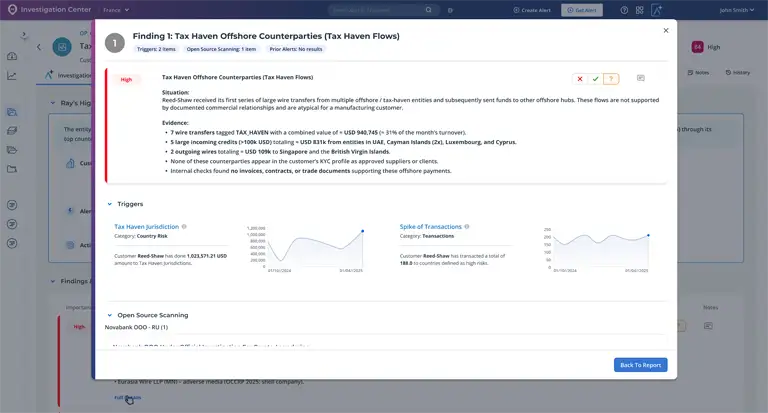Viewport: 768px width, 413px height.
Task: Reject the finding with the red X
Action: [580, 79]
